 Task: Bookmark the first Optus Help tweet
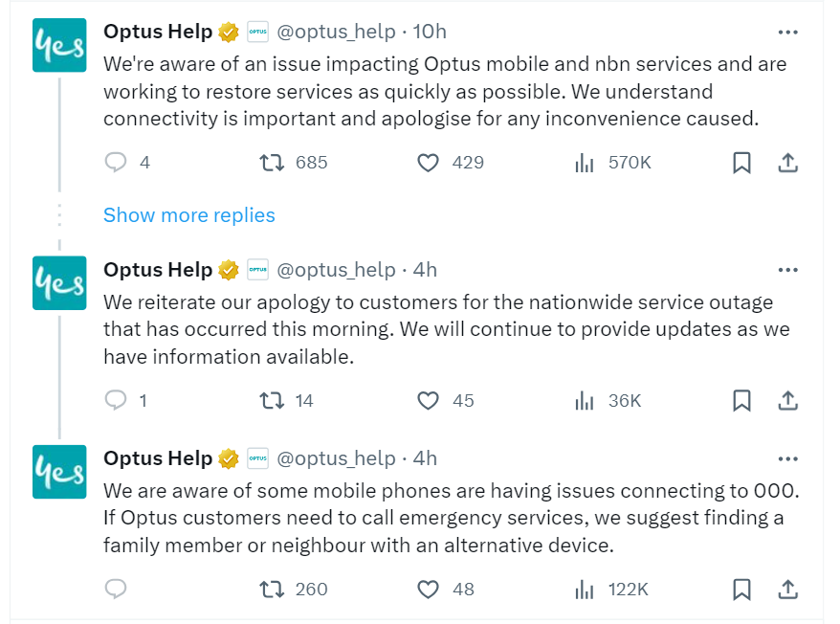(x=741, y=163)
